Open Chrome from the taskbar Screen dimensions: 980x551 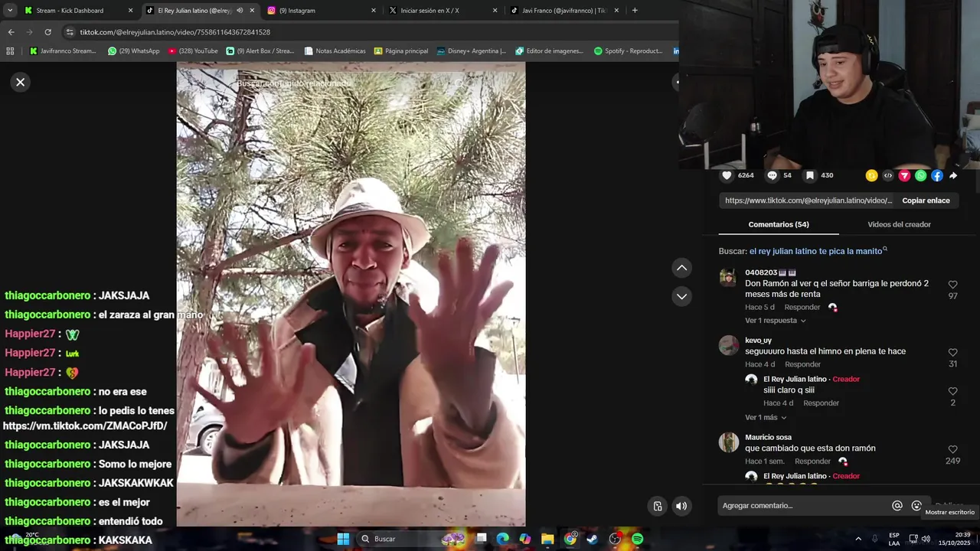570,539
